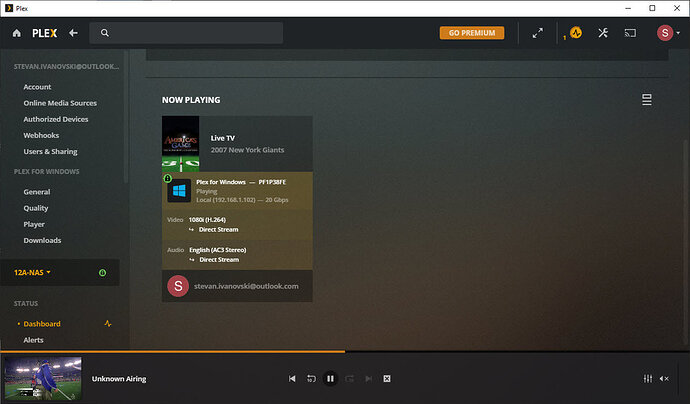Viewport: 690px width, 404px height.
Task: Click the green secure badge on session card
Action: (167, 178)
